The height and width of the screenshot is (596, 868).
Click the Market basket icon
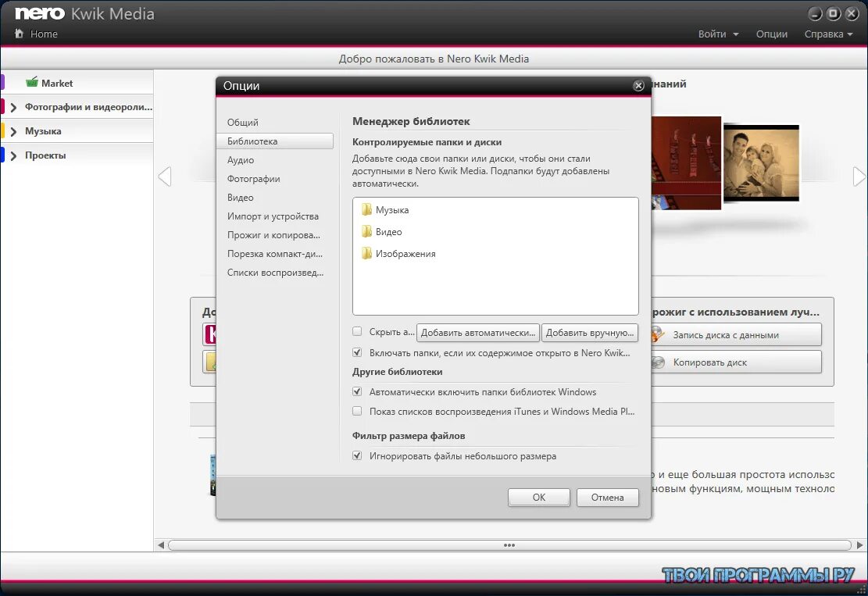click(x=32, y=82)
